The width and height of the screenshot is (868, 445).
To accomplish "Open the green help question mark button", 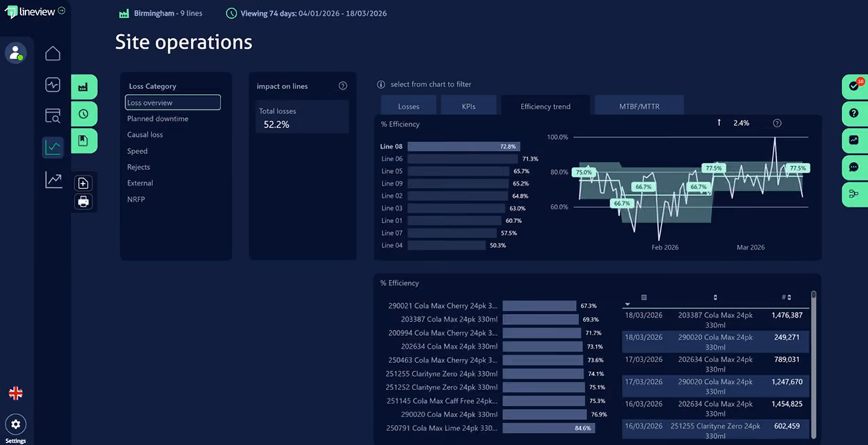I will (855, 113).
